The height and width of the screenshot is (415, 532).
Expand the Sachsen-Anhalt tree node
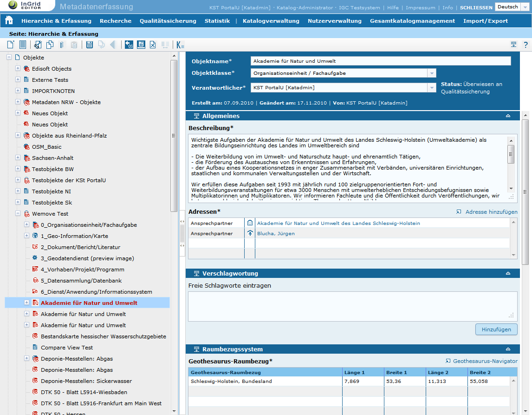click(18, 158)
